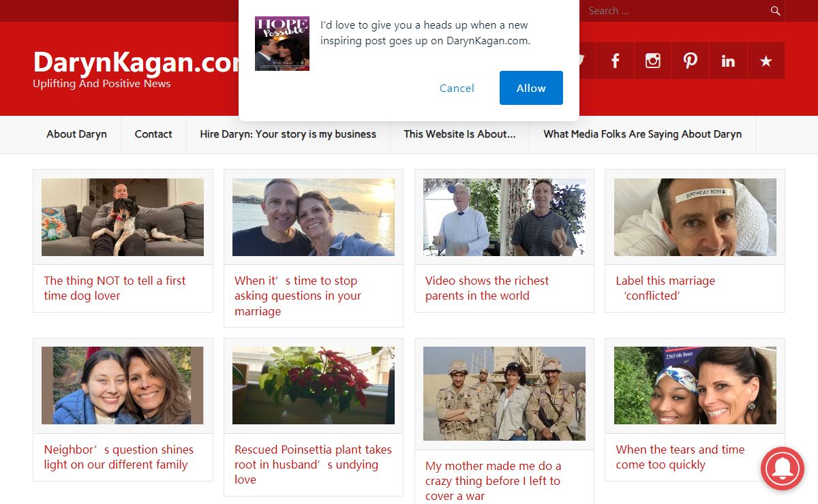The width and height of the screenshot is (818, 504).
Task: Click the Poinsettia plant photo thumbnail
Action: [314, 385]
